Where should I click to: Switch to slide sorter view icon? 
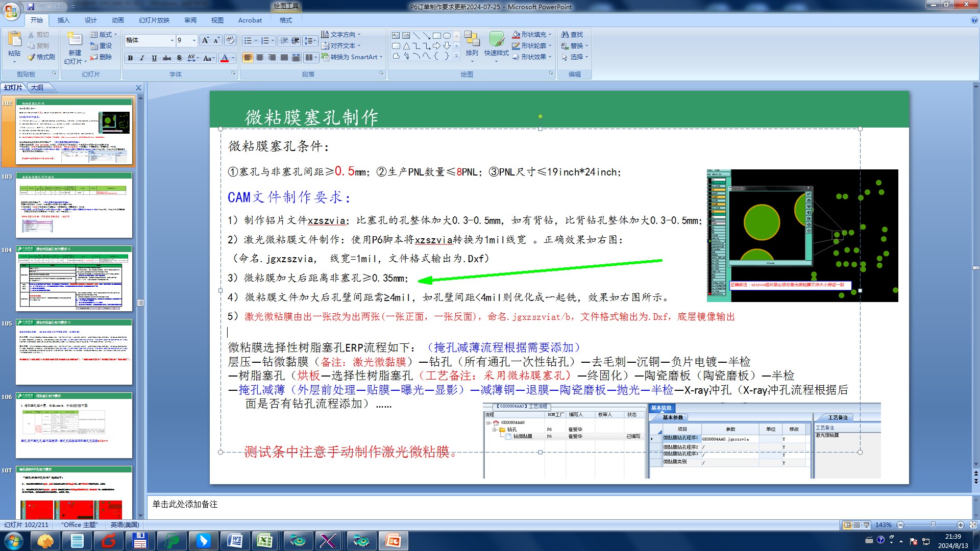[x=857, y=525]
